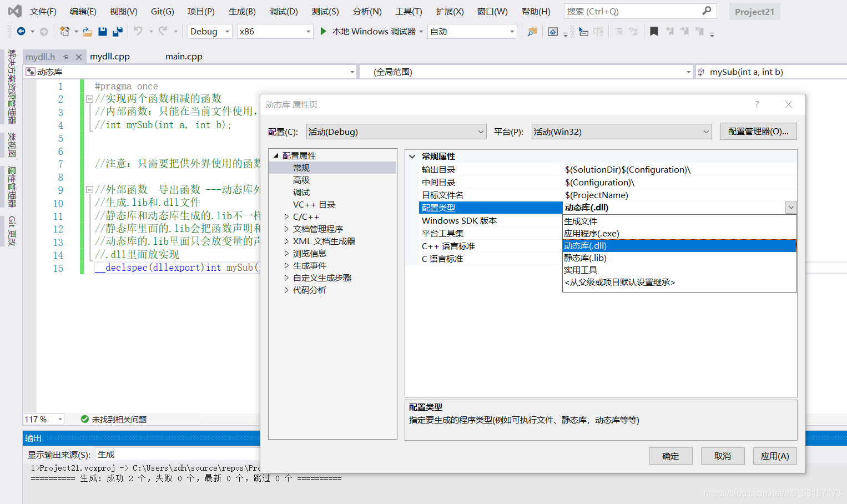Open the 工具(T) menu
The width and height of the screenshot is (847, 504).
pos(409,11)
